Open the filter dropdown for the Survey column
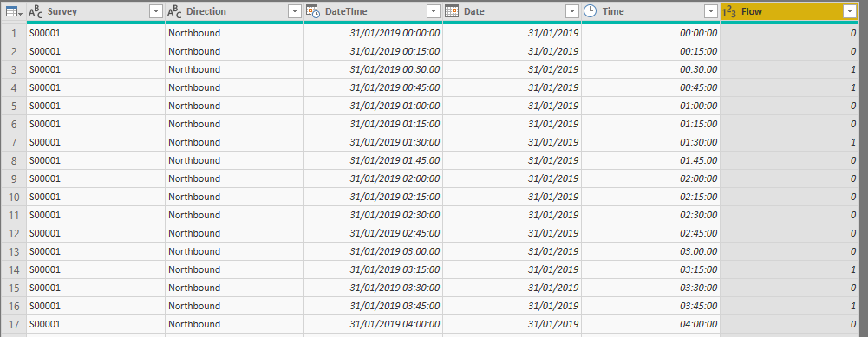Image resolution: width=868 pixels, height=337 pixels. tap(156, 11)
